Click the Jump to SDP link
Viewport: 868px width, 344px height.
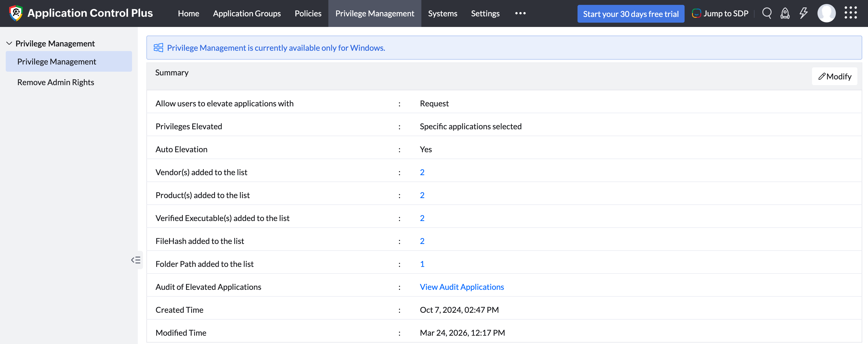click(x=720, y=13)
